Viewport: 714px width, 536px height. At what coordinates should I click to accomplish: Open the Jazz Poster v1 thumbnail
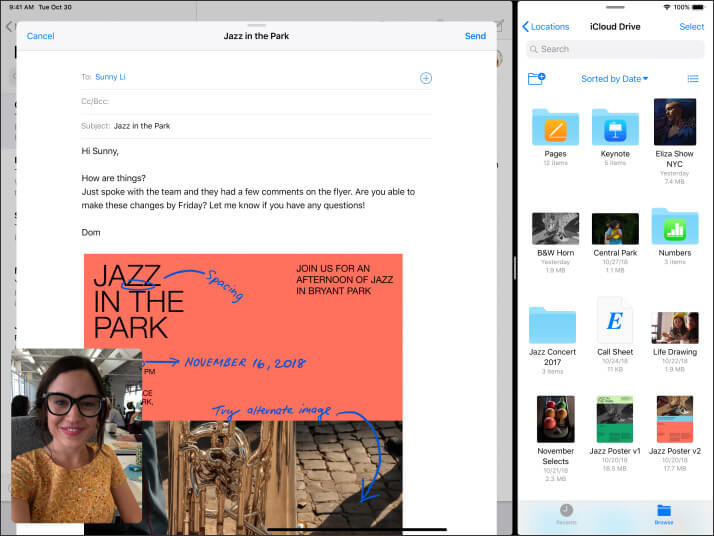pos(615,420)
